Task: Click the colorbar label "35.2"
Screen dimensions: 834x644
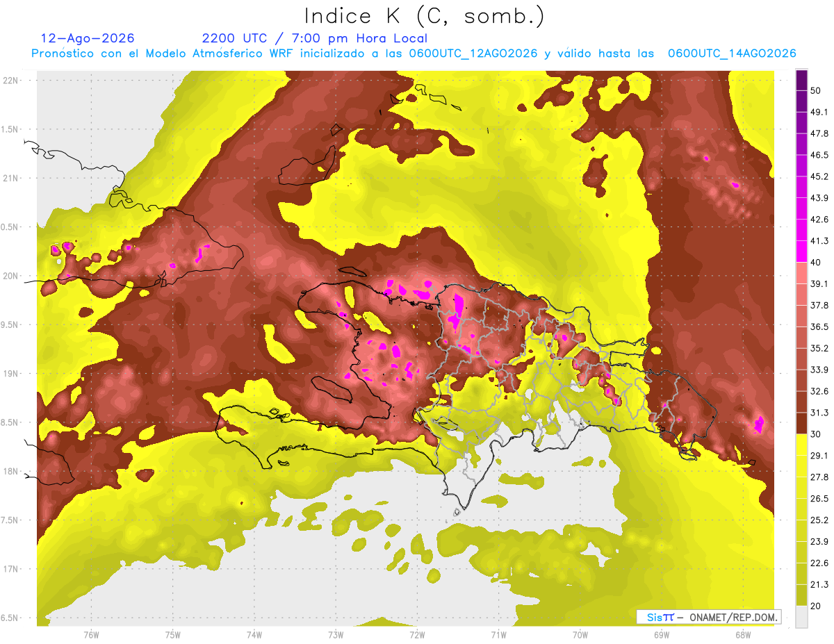Action: tap(819, 348)
